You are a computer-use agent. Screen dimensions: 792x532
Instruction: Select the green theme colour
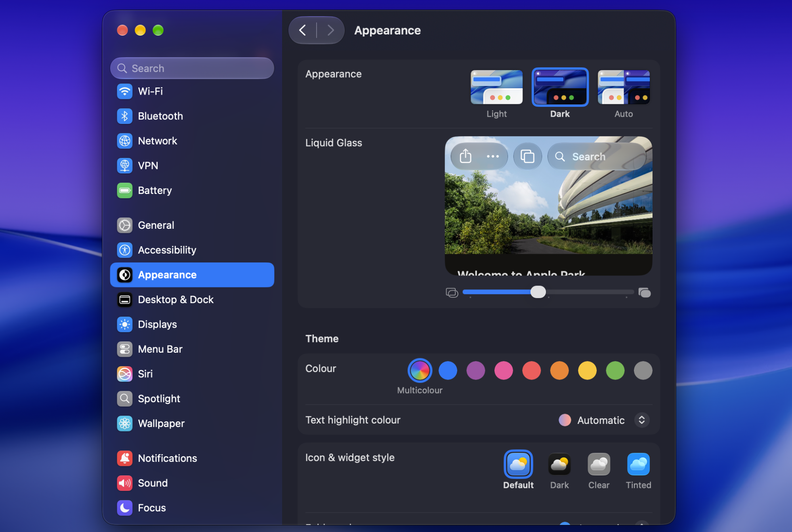coord(615,371)
